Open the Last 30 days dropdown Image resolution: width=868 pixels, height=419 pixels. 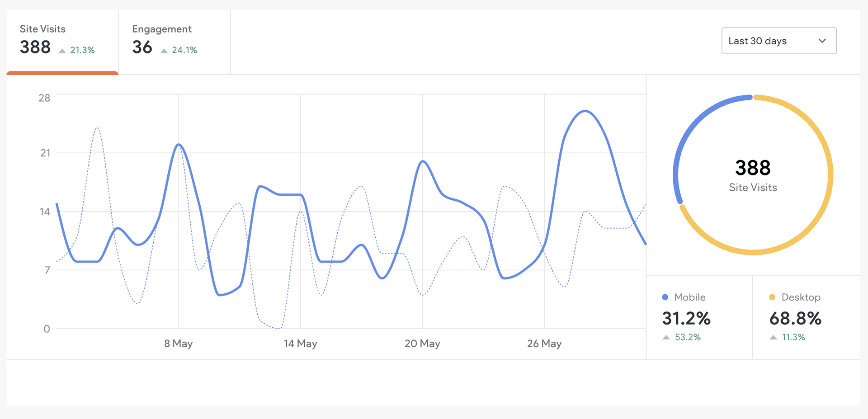pyautogui.click(x=778, y=41)
